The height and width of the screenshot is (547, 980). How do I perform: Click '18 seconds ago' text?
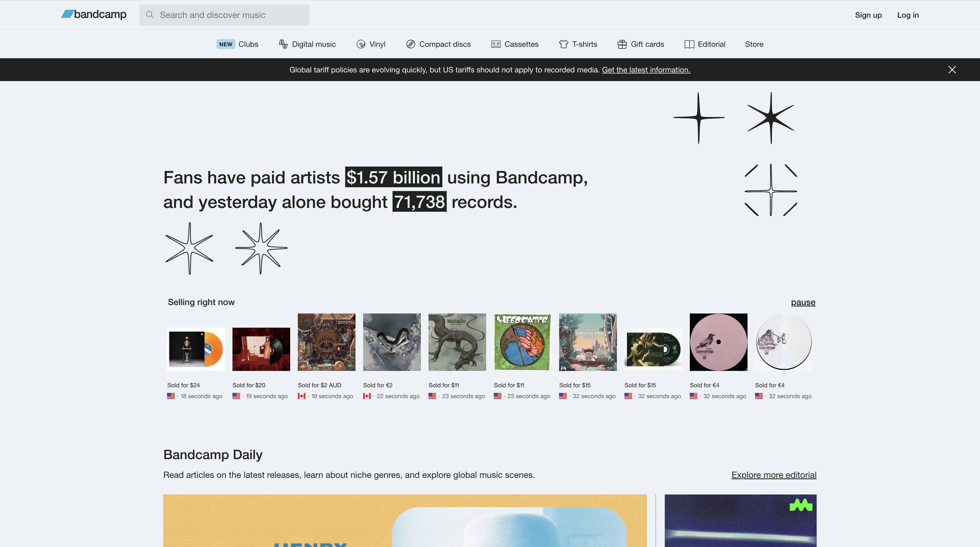click(201, 396)
